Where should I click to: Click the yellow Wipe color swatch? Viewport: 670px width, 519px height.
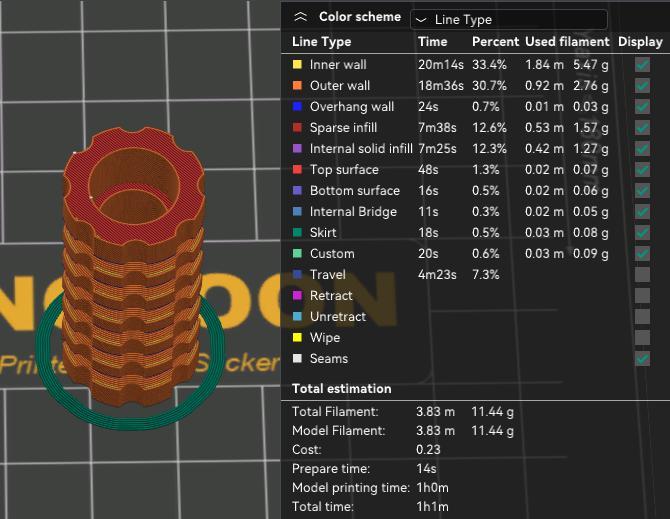[x=297, y=337]
